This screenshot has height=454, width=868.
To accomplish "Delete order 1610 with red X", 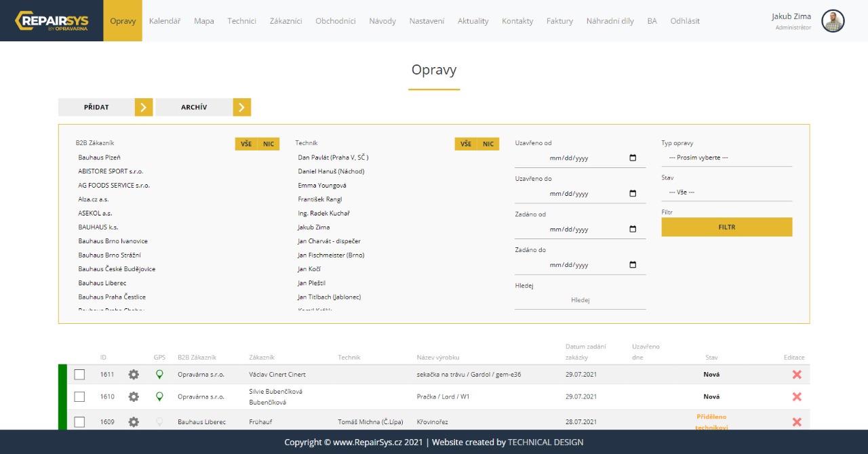I will click(797, 397).
